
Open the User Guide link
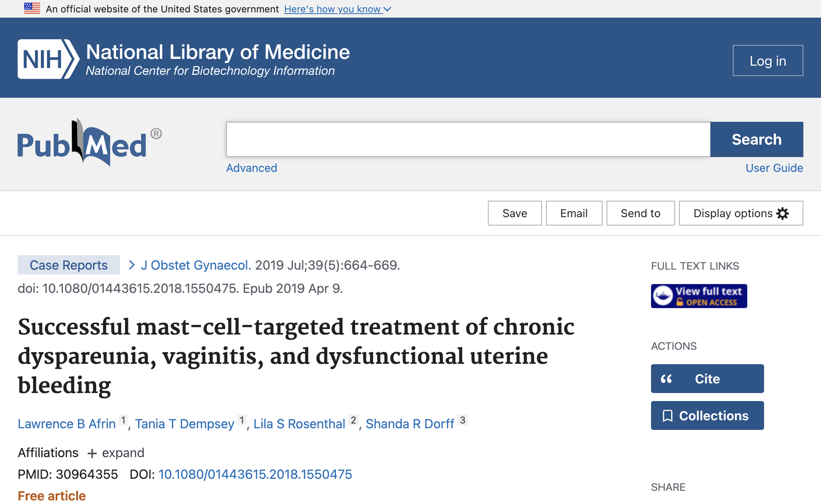pyautogui.click(x=774, y=168)
